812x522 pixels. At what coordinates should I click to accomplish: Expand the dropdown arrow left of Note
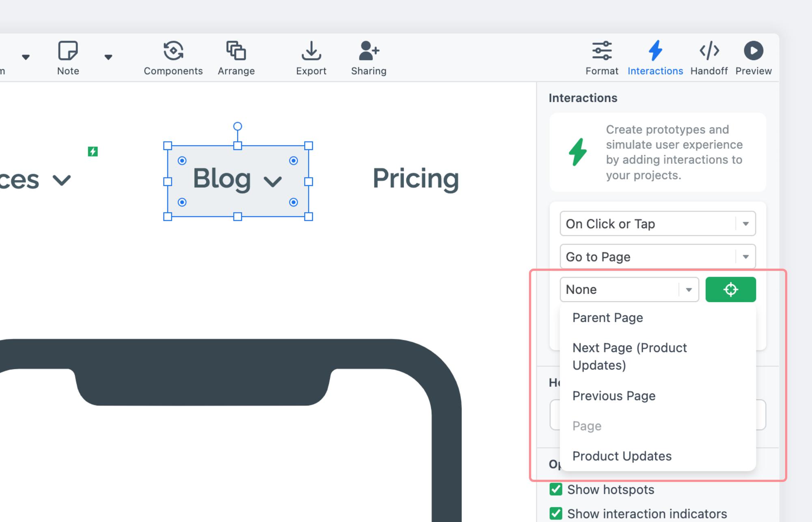[x=26, y=57]
